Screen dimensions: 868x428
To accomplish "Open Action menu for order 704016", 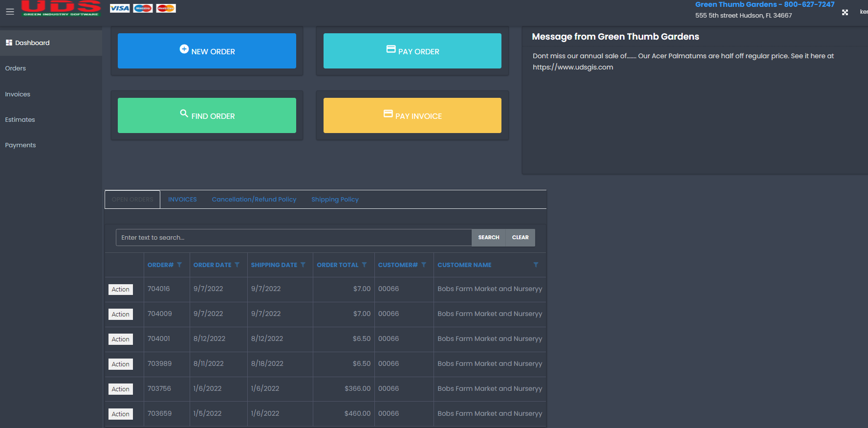I will 121,290.
